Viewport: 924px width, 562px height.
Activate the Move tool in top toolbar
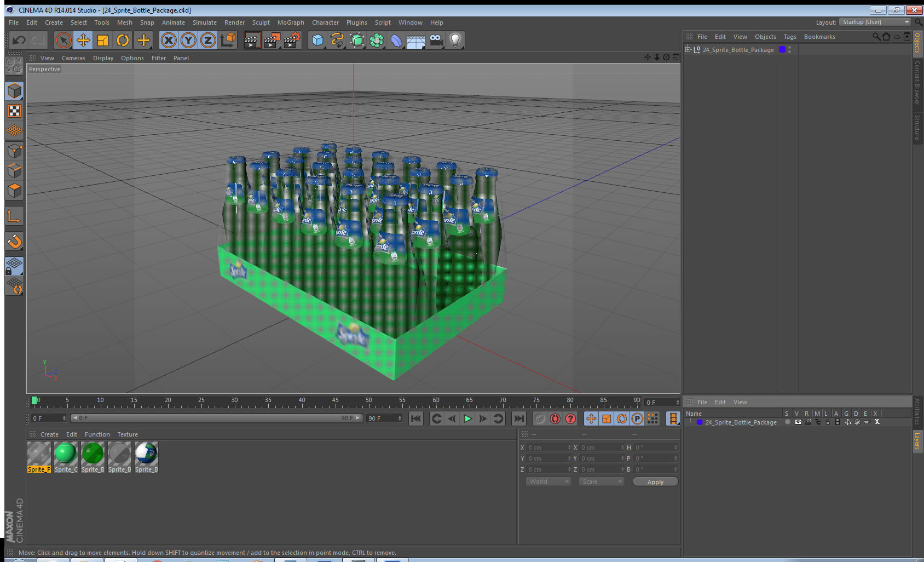[83, 40]
